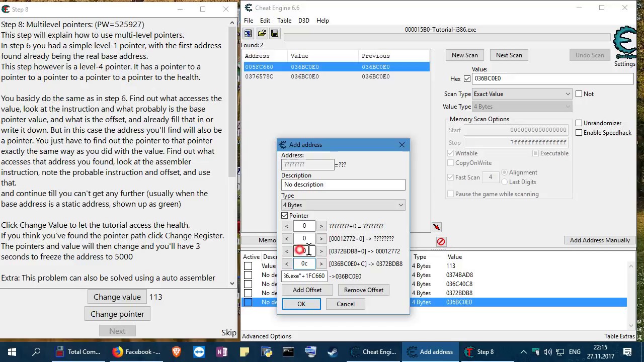The height and width of the screenshot is (362, 644).
Task: Decrease offset on the ????????+0 row
Action: tap(286, 226)
